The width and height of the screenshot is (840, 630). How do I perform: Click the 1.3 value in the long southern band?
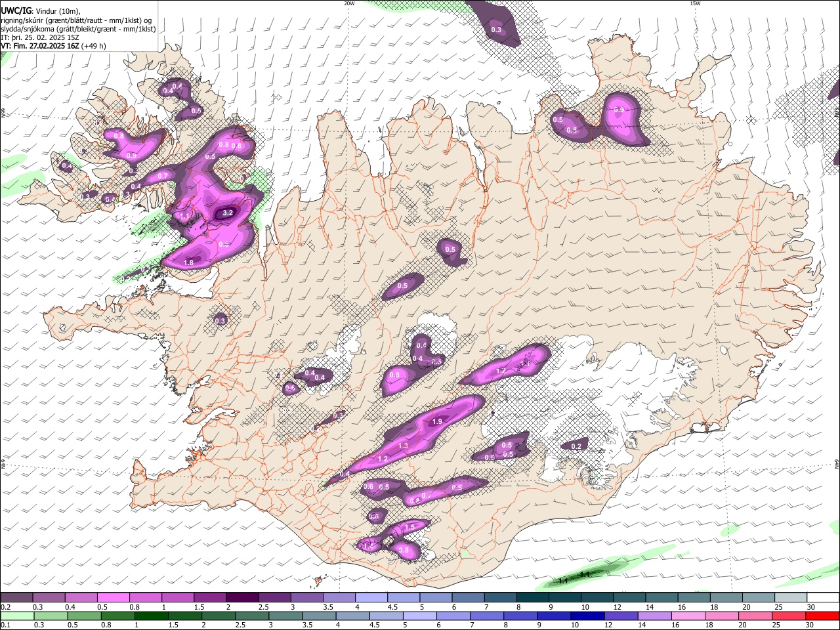[x=403, y=446]
